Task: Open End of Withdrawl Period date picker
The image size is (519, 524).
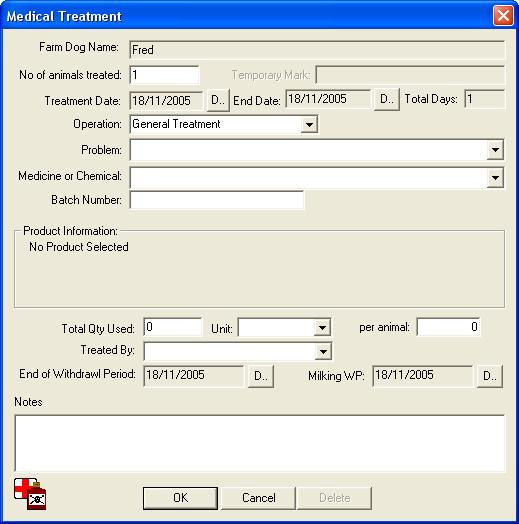Action: (x=261, y=376)
